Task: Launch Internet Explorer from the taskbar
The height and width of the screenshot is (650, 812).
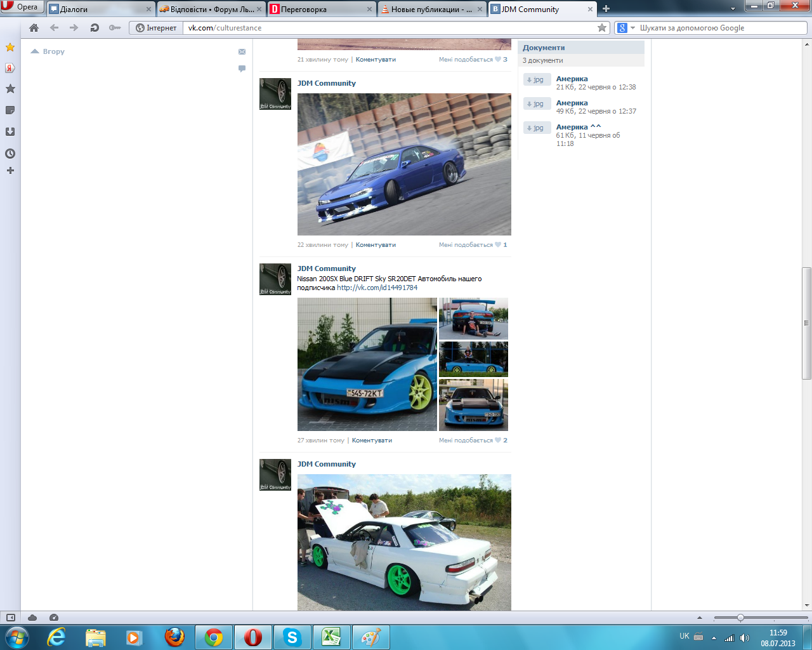Action: tap(56, 637)
